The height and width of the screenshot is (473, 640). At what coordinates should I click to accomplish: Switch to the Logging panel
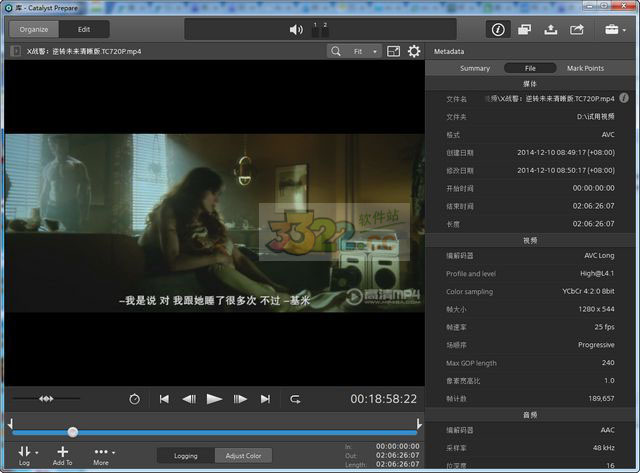tap(186, 455)
